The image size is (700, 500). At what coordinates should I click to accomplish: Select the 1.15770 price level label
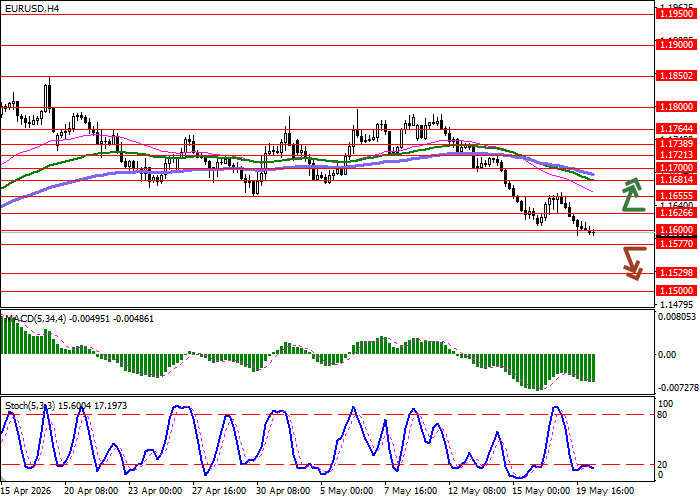[x=676, y=244]
